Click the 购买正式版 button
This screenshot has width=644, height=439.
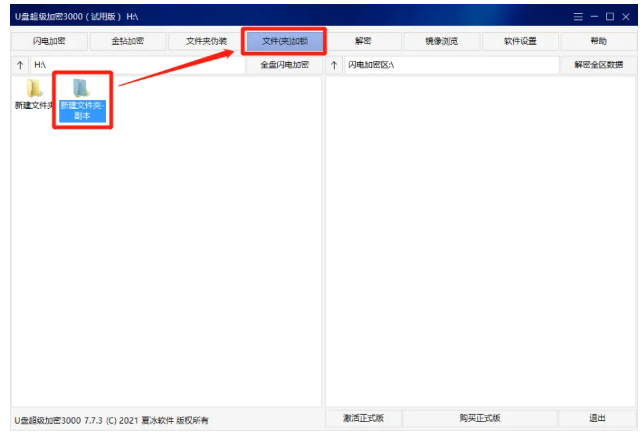tap(480, 418)
